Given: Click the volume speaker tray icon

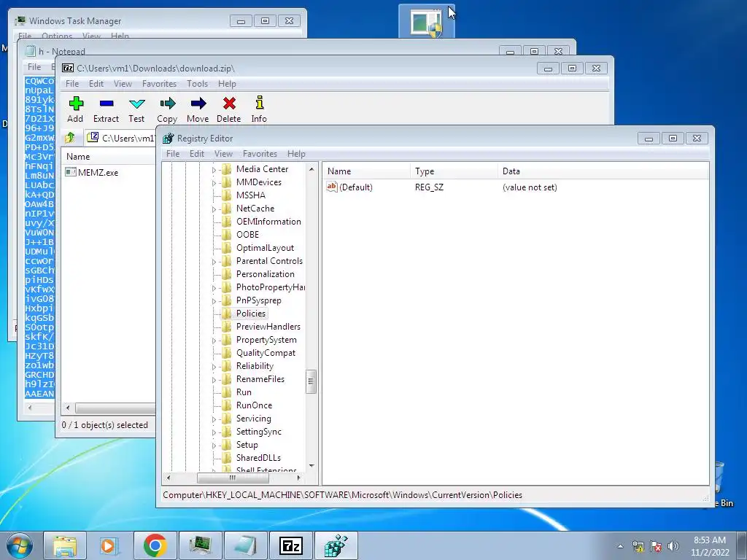Looking at the screenshot, I should (x=673, y=546).
